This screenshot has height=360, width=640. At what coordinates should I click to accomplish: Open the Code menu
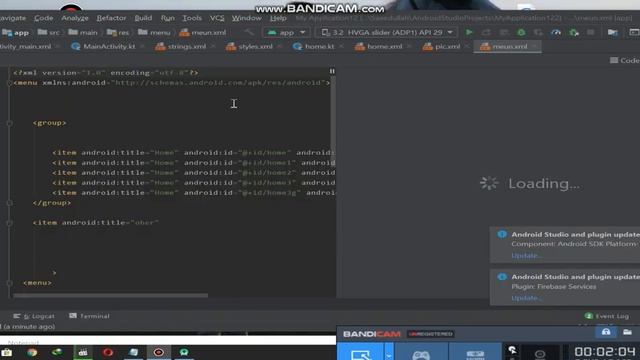point(43,18)
